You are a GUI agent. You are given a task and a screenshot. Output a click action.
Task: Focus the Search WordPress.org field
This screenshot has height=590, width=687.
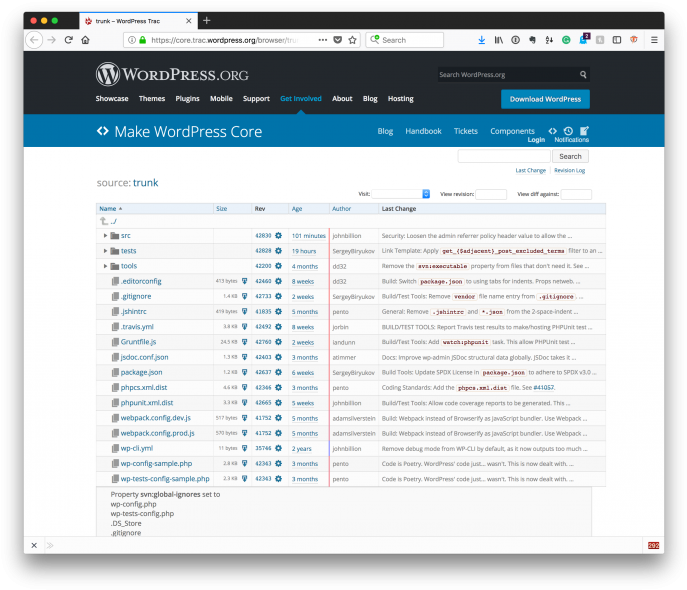point(508,74)
